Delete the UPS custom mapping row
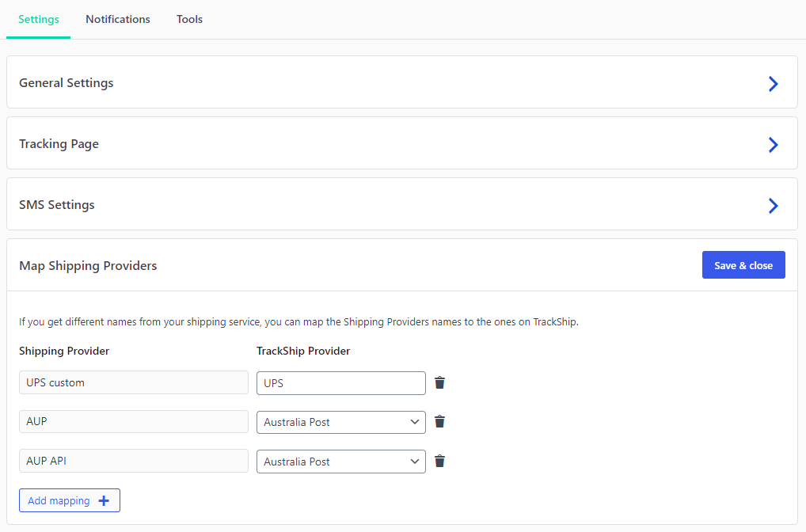This screenshot has width=806, height=532. [x=439, y=382]
